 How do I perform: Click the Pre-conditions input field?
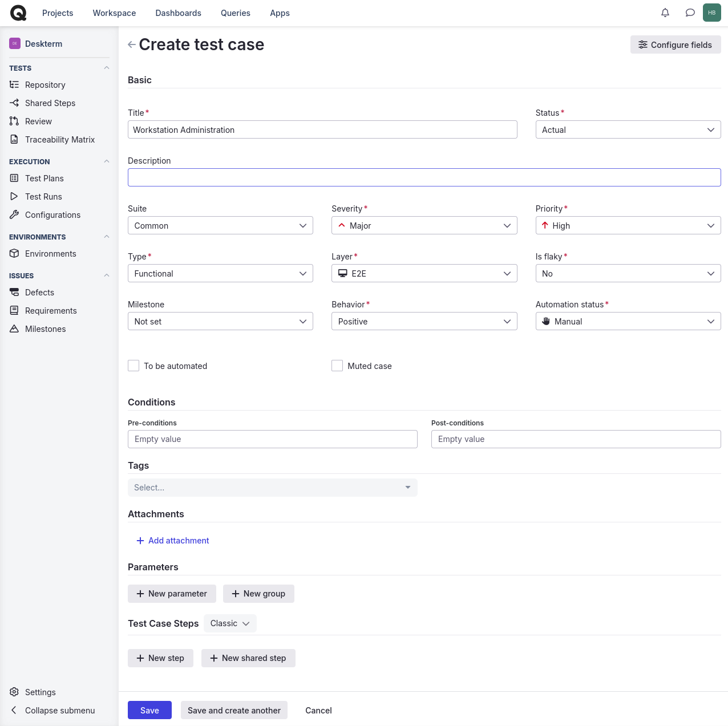pos(273,439)
